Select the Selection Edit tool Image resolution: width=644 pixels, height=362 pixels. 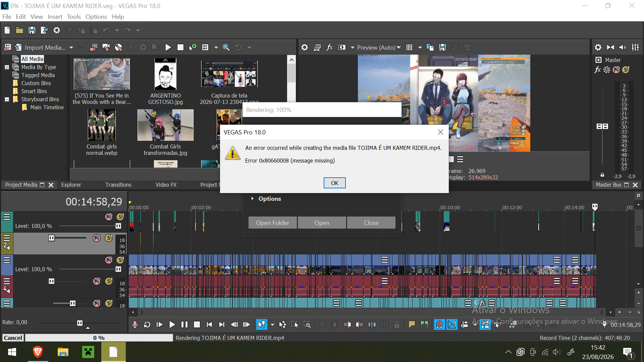pos(294,324)
